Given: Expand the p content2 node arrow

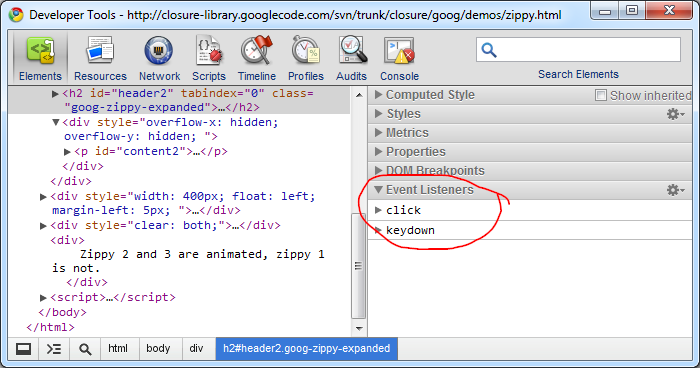Looking at the screenshot, I should pyautogui.click(x=67, y=152).
